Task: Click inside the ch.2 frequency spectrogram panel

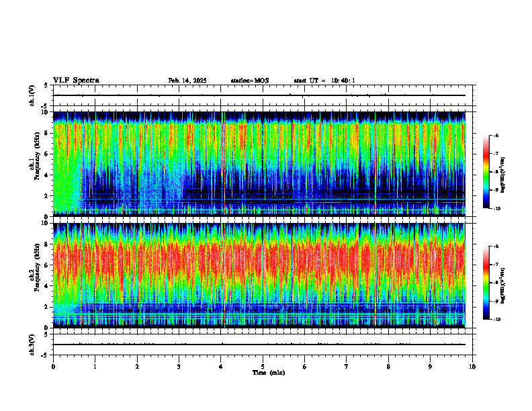Action: coord(259,275)
